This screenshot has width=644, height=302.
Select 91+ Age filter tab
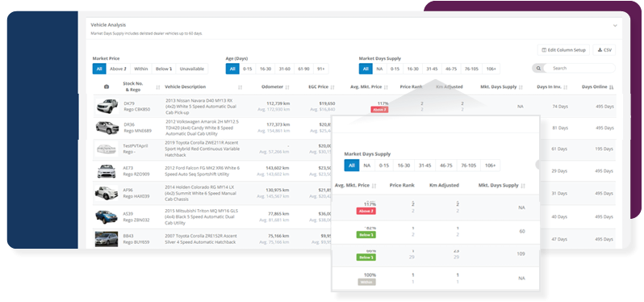click(320, 69)
